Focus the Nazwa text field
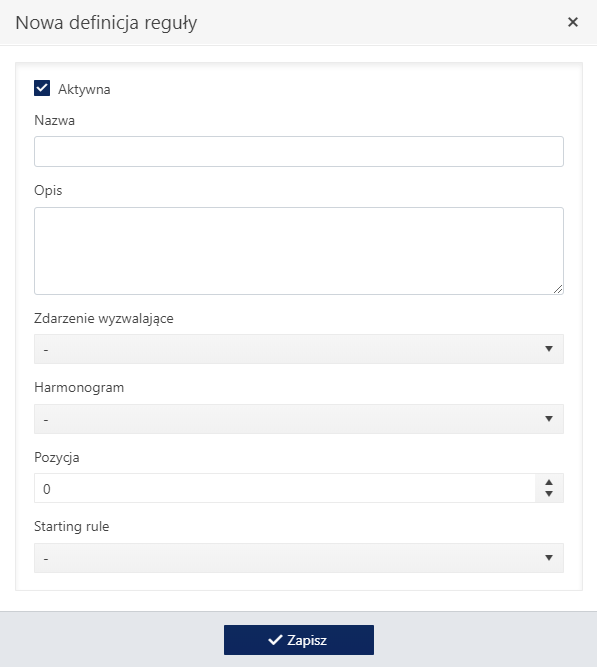Image resolution: width=597 pixels, height=667 pixels. (x=299, y=151)
